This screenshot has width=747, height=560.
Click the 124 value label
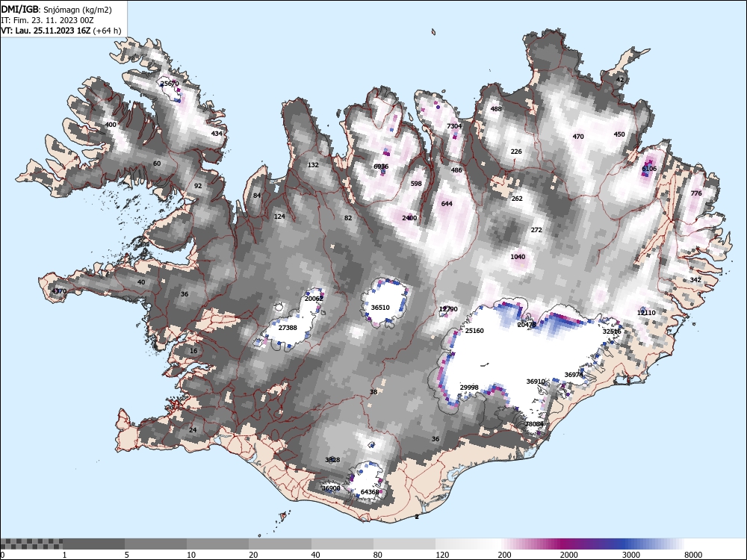click(x=279, y=217)
